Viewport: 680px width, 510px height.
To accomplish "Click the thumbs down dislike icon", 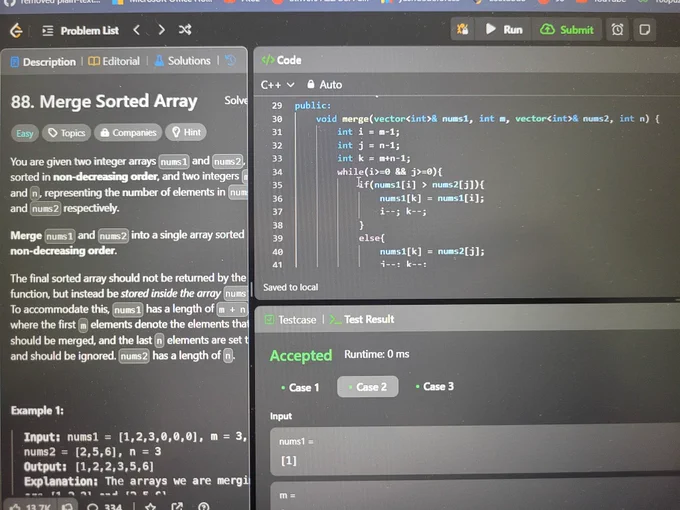I will tap(67, 507).
